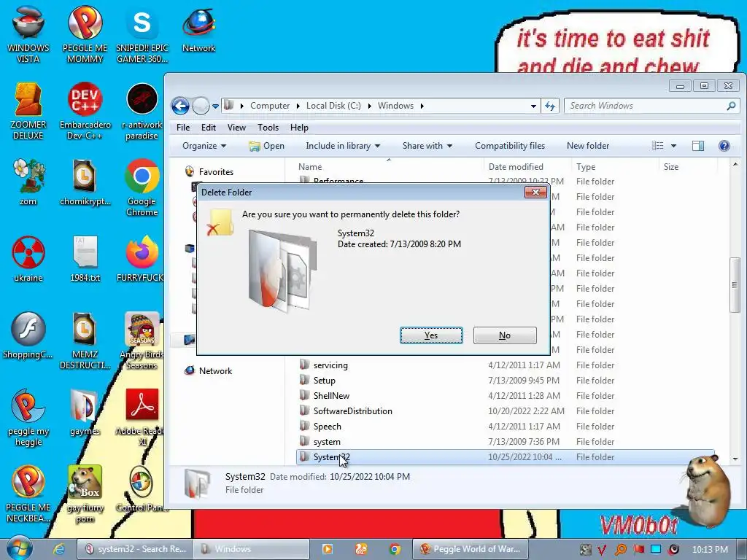Select the SoftwareDistribution folder

[x=353, y=411]
